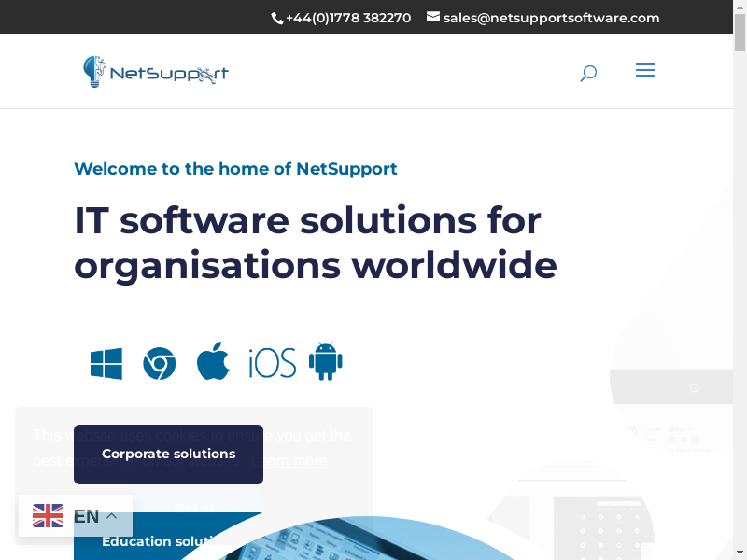Email sales@netsupportsoftware.com via the link
This screenshot has width=747, height=560.
[x=551, y=18]
